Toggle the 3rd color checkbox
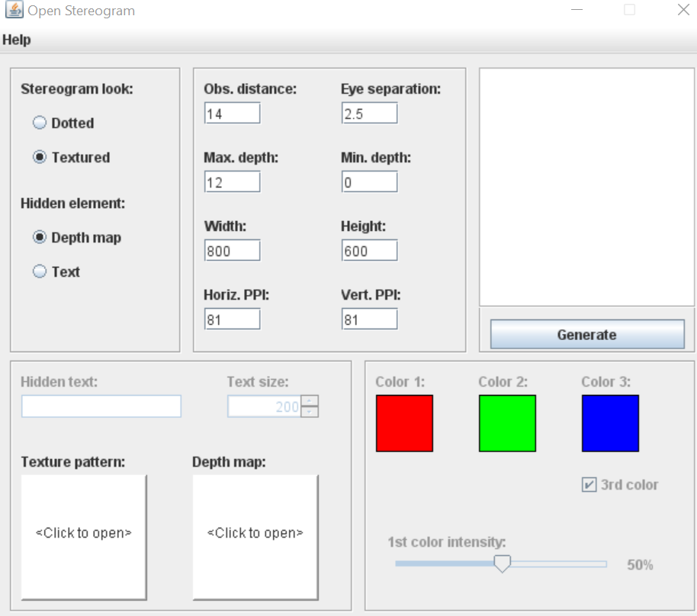This screenshot has height=616, width=697. (x=589, y=484)
